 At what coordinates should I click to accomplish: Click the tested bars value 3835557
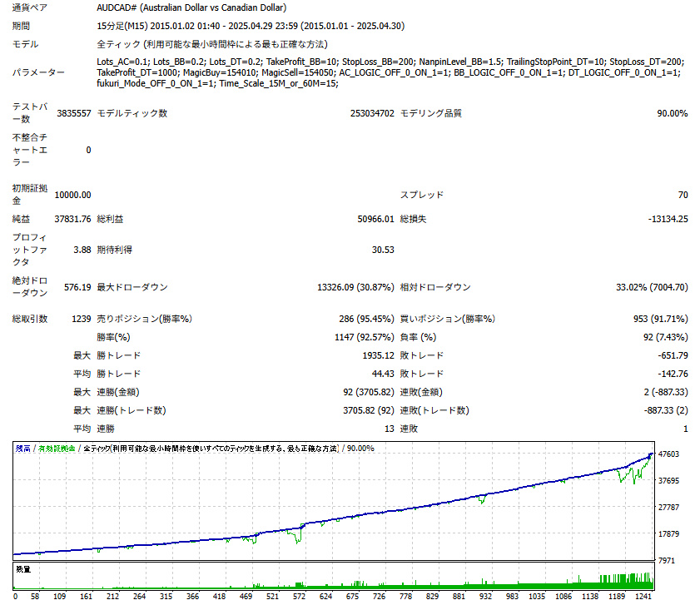click(x=73, y=113)
